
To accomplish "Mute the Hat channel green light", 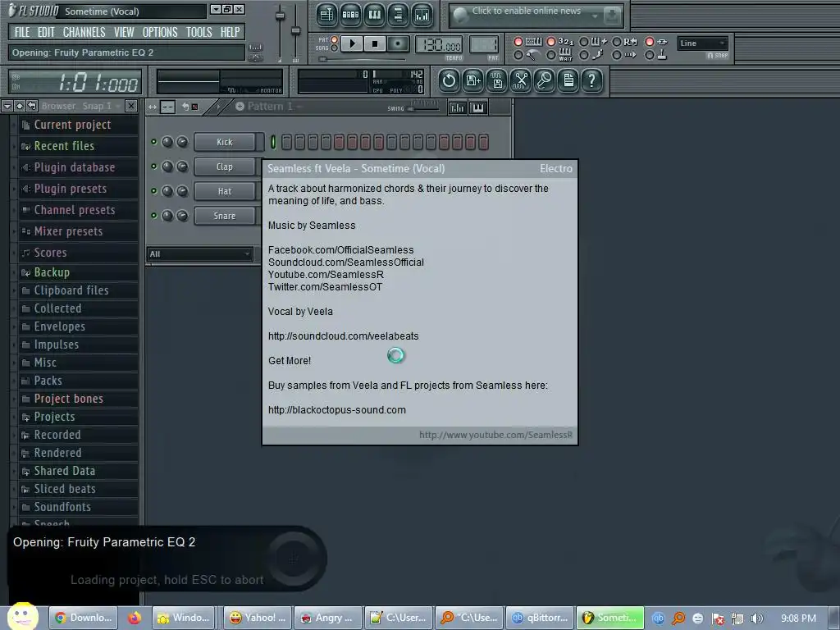I will coord(153,190).
